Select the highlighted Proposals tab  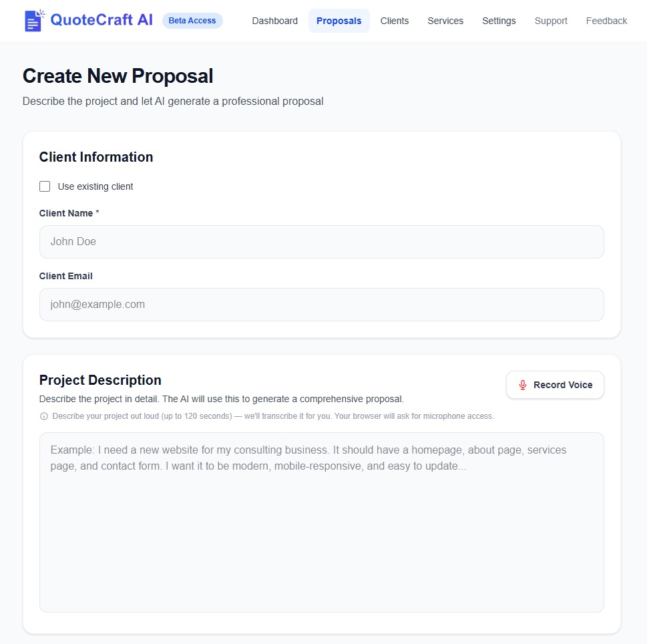pyautogui.click(x=339, y=21)
